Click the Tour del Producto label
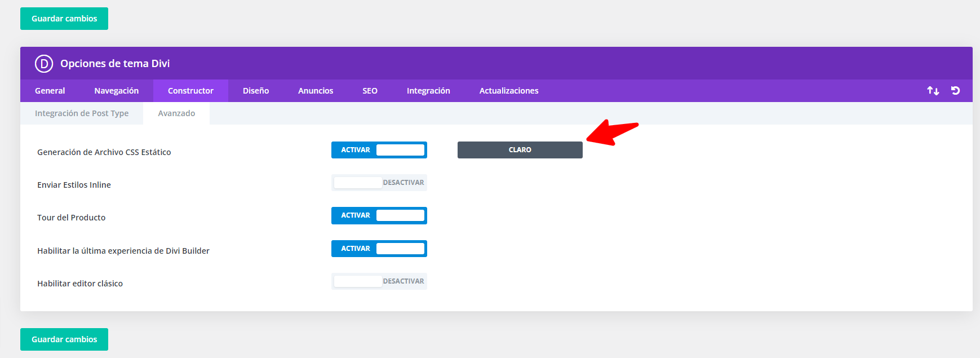Screen dimensions: 980x358 point(72,218)
